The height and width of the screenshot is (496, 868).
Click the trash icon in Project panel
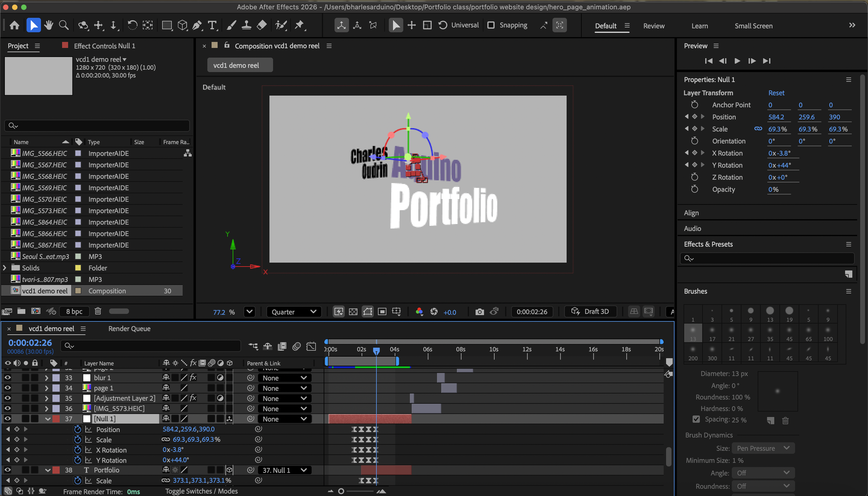[98, 311]
